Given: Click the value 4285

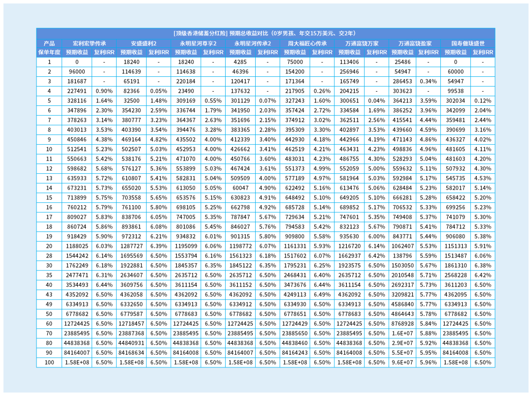Looking at the screenshot, I should click(240, 62).
